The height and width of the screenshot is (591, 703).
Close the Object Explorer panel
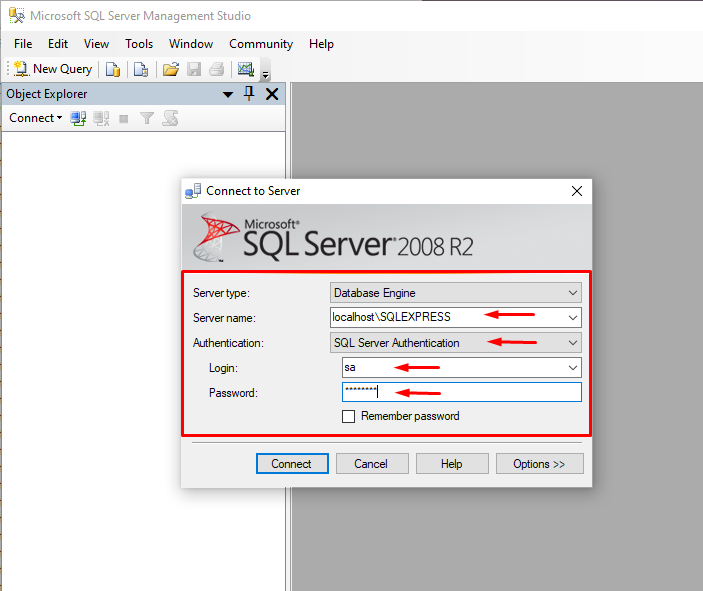(x=272, y=94)
